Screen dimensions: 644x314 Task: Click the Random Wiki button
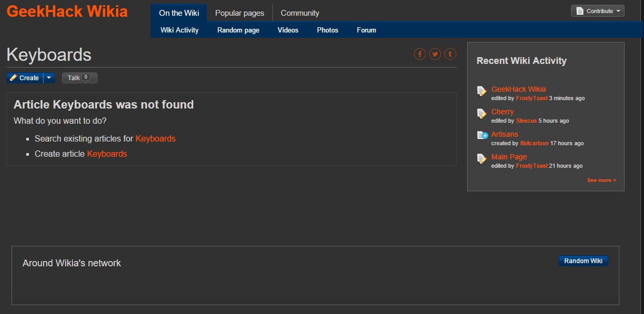(x=583, y=261)
